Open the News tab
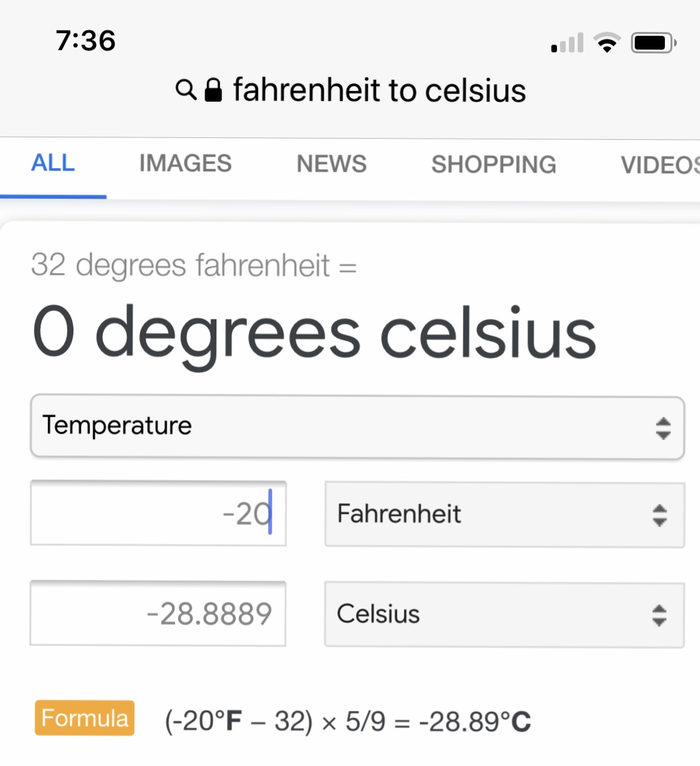700x766 pixels. pos(331,164)
